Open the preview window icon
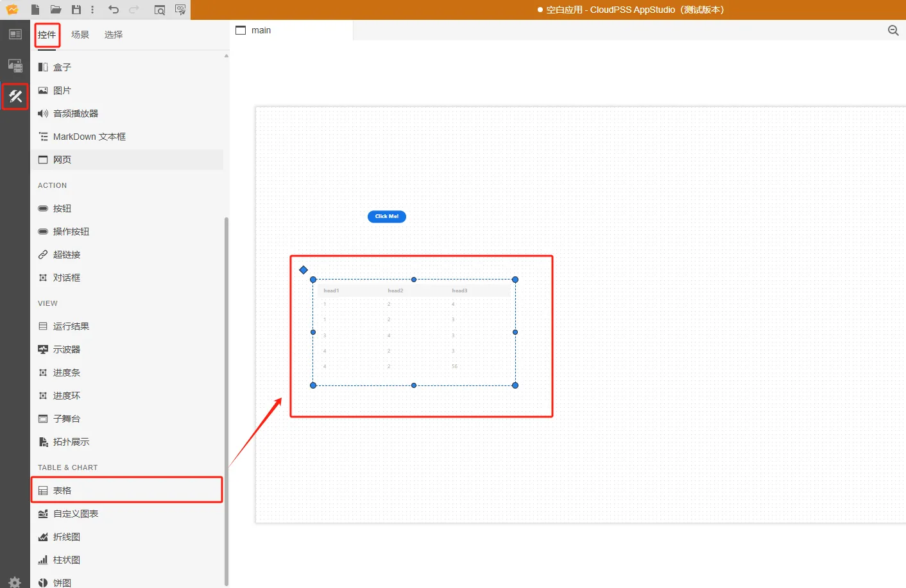 [160, 10]
